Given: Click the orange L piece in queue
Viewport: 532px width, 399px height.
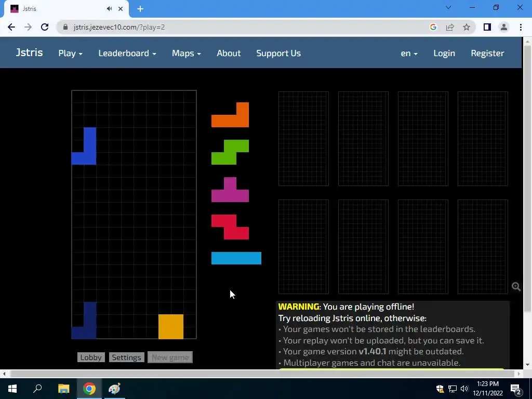Looking at the screenshot, I should point(230,121).
